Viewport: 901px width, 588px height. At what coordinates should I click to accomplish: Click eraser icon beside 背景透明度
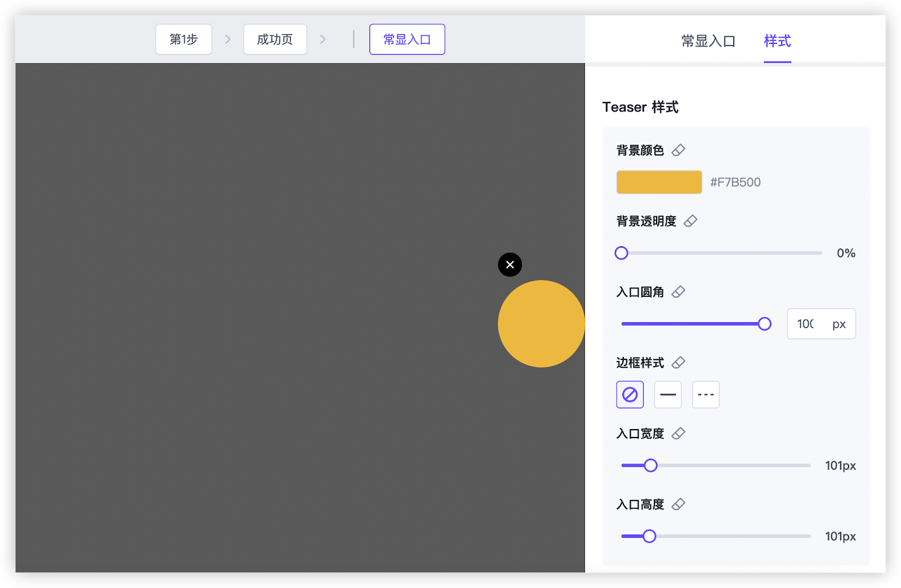[690, 221]
